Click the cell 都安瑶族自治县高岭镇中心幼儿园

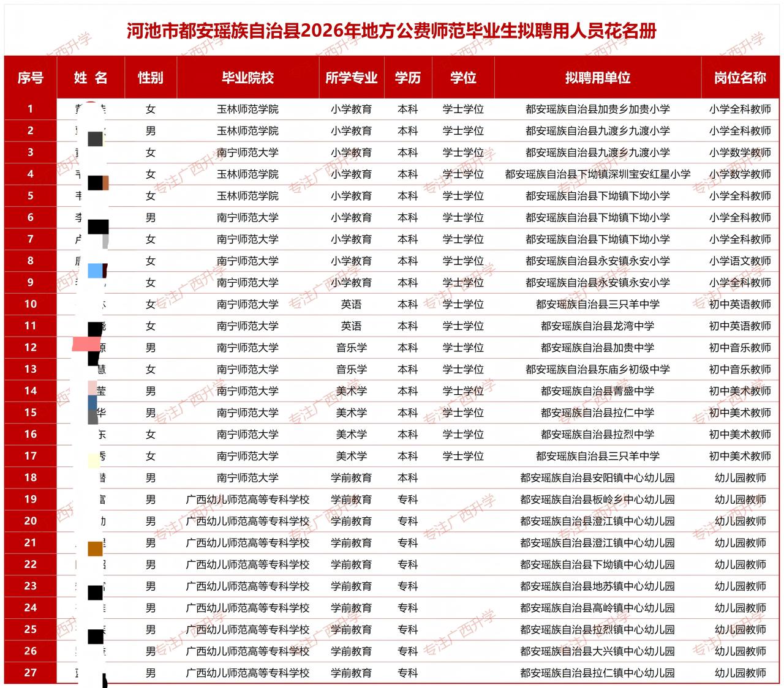(598, 608)
